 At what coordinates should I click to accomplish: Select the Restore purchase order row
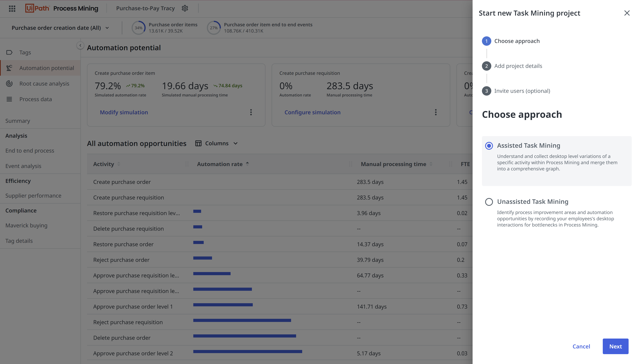[280, 244]
